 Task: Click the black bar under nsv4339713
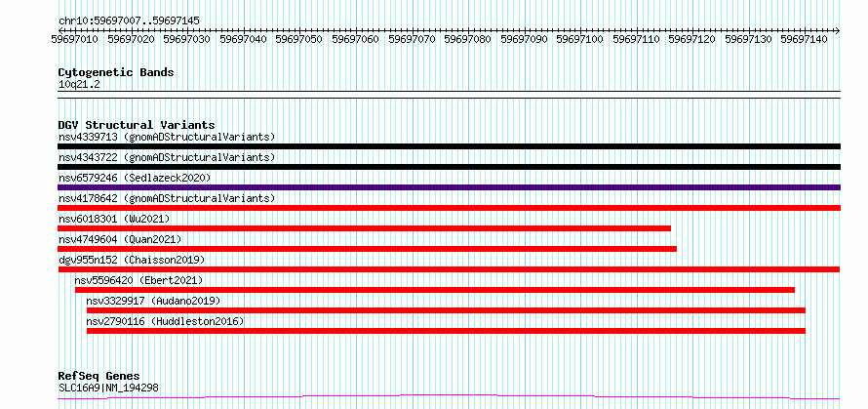tap(449, 146)
